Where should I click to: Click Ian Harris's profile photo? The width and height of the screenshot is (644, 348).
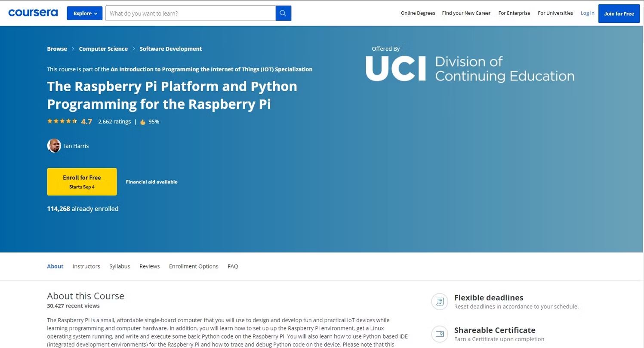click(x=54, y=146)
